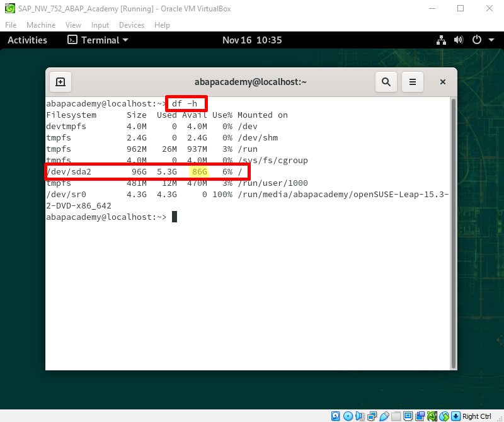Click the devtmpfs filesystem row
The height and width of the screenshot is (422, 504).
coord(152,127)
